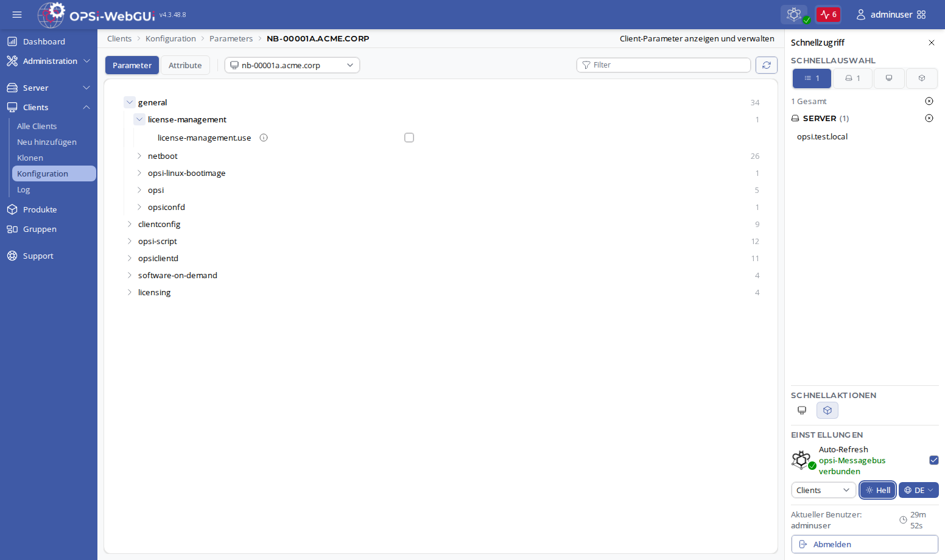The width and height of the screenshot is (945, 560).
Task: Open the adminuser account menu
Action: 891,15
